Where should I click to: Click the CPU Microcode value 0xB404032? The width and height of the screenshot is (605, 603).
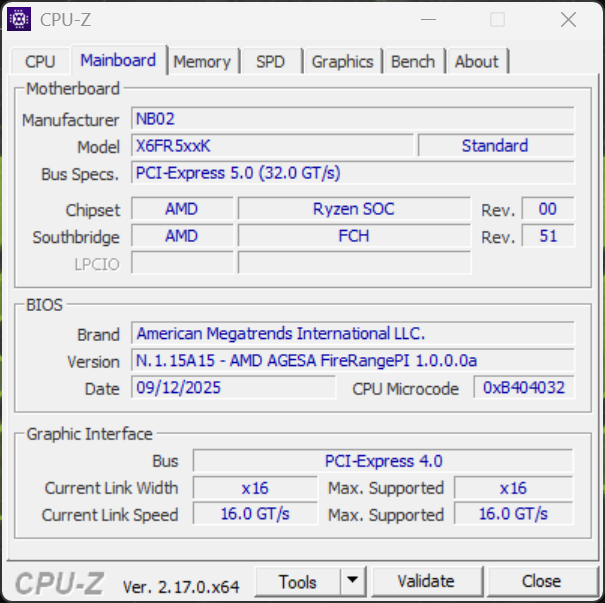pyautogui.click(x=524, y=388)
